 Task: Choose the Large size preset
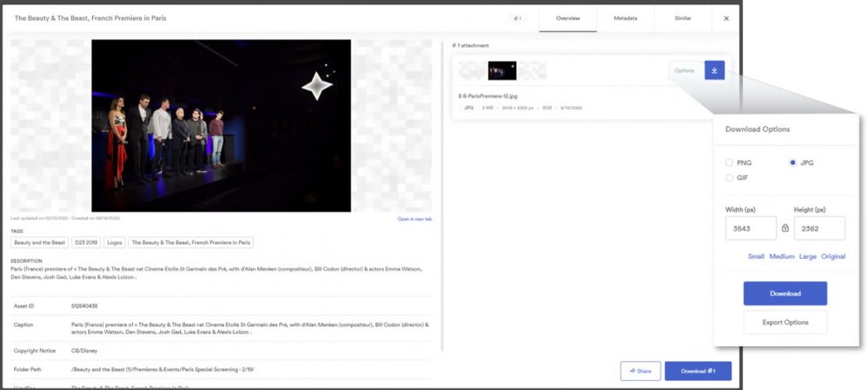coord(808,257)
